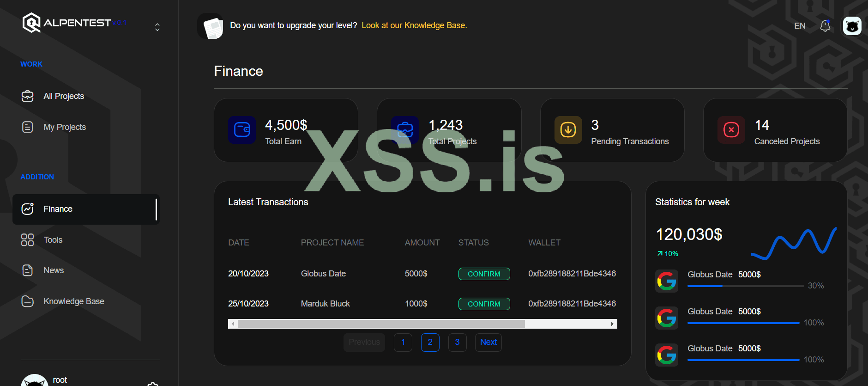
Task: Go to the Previous transactions page
Action: (364, 343)
